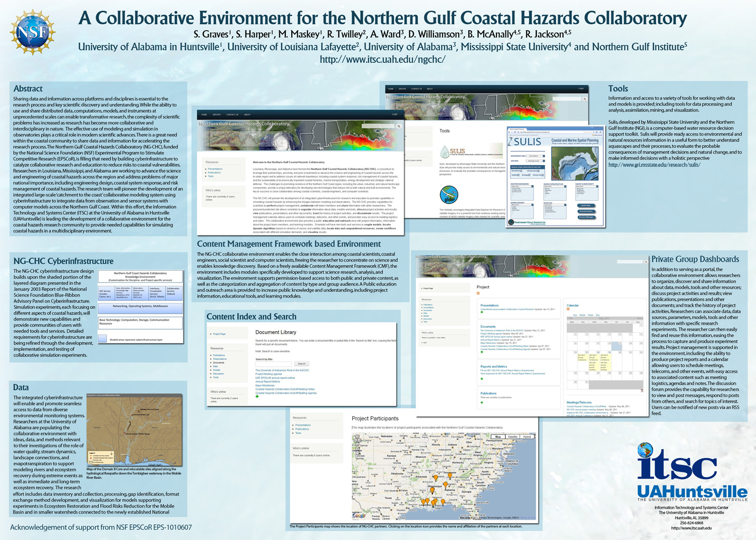Click Prev on the May 2011 calendar
The height and width of the screenshot is (540, 756).
(570, 318)
